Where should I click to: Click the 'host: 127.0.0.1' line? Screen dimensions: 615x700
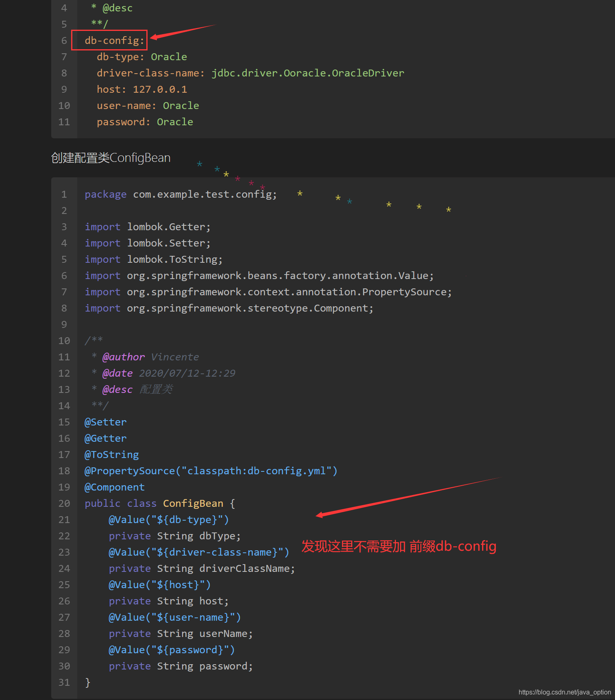pos(142,89)
